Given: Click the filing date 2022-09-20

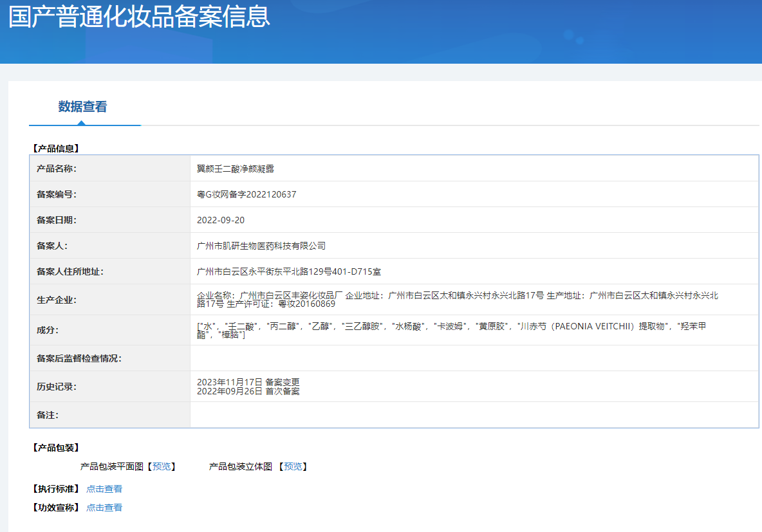Looking at the screenshot, I should [221, 220].
